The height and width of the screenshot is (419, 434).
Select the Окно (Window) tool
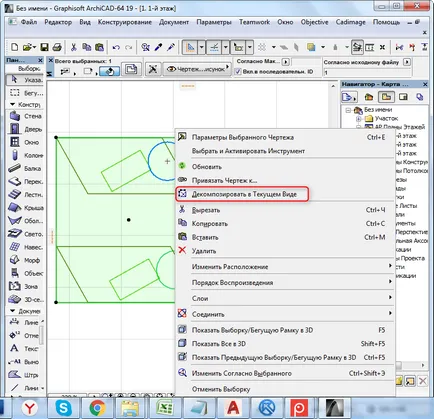pos(25,142)
